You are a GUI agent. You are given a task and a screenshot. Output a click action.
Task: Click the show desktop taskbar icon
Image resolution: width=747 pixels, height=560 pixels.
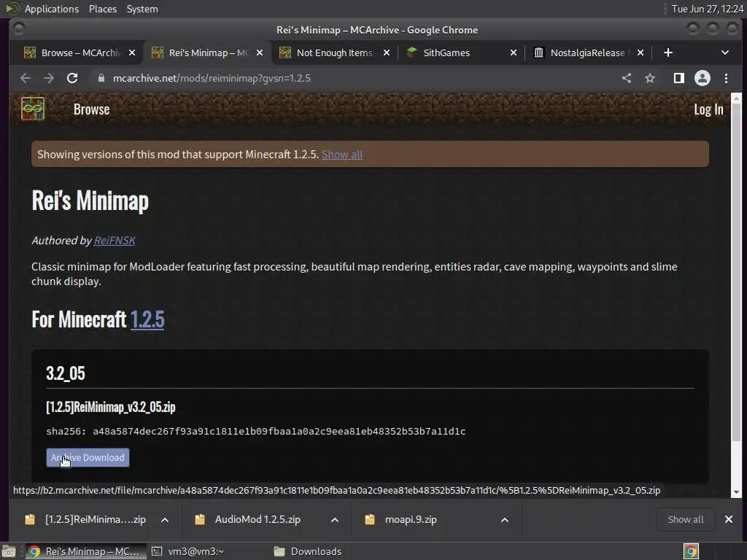coord(9,551)
